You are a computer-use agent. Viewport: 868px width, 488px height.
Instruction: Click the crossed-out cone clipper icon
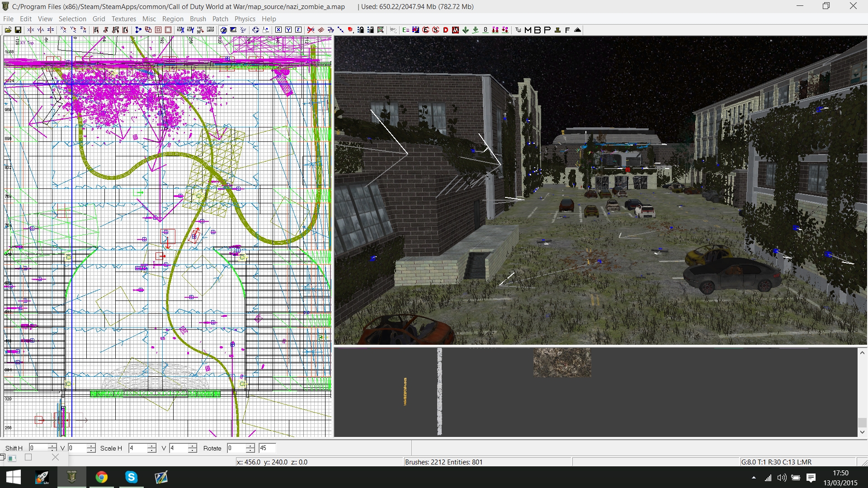point(311,30)
